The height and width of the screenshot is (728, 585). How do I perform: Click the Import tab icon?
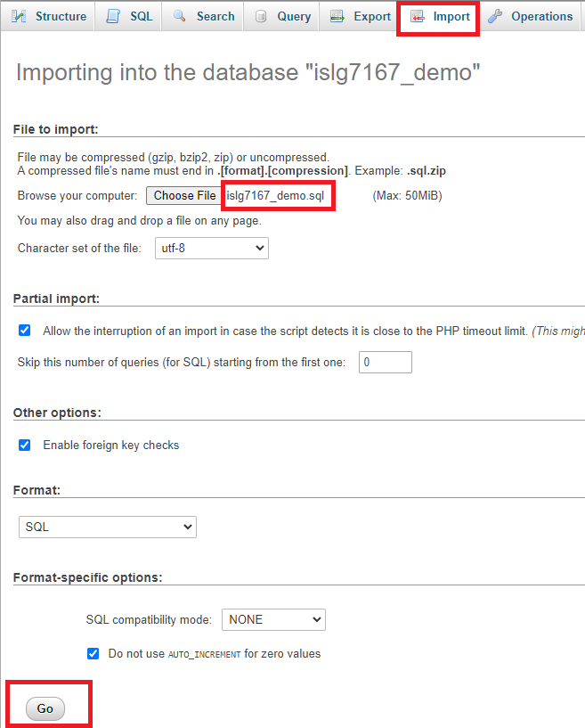point(417,16)
